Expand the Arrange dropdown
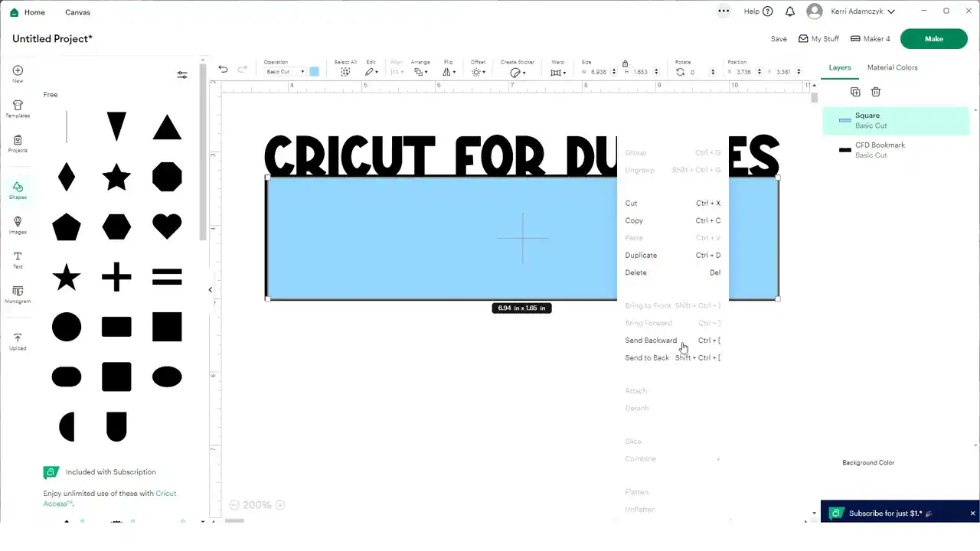This screenshot has width=980, height=551. point(420,72)
